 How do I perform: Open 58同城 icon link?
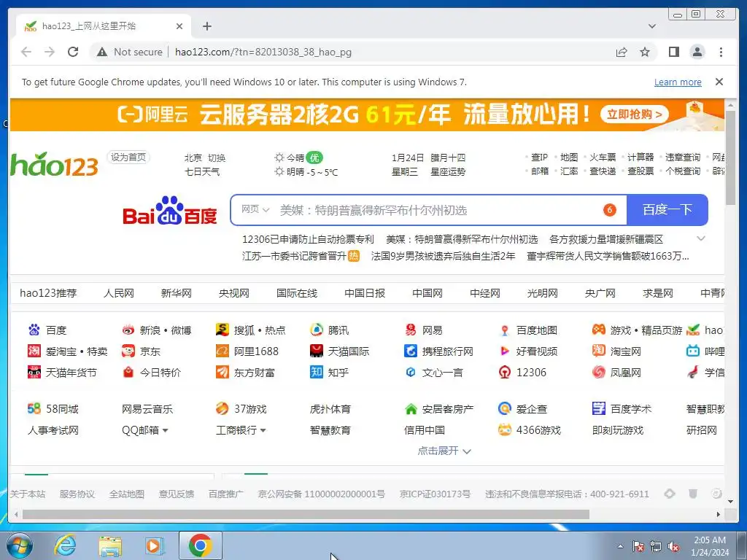(34, 408)
